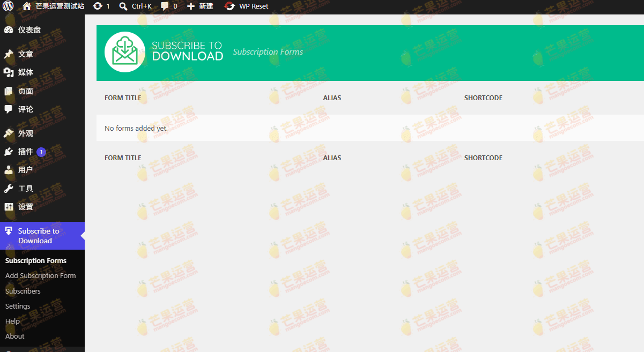Screen dimensions: 644x352
Task: Click the top FORM TITLE column header
Action: [123, 98]
